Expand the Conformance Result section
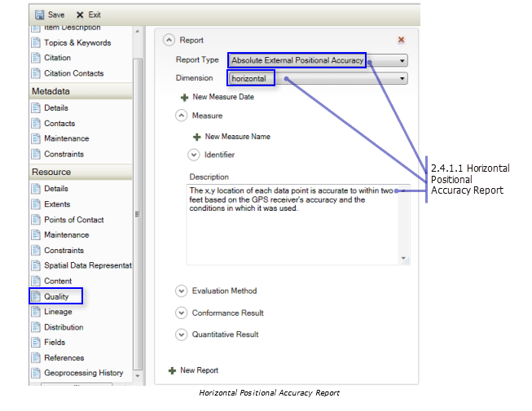 coord(181,313)
